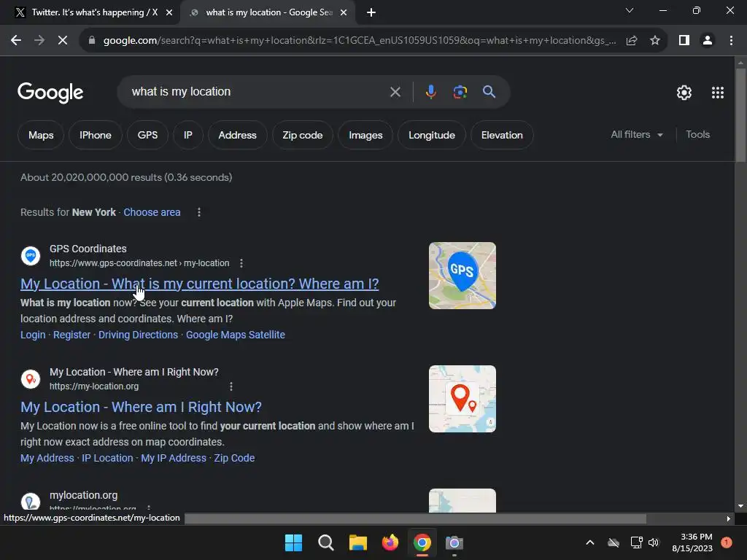The height and width of the screenshot is (560, 747).
Task: Click the red pin map thumbnail
Action: click(462, 399)
